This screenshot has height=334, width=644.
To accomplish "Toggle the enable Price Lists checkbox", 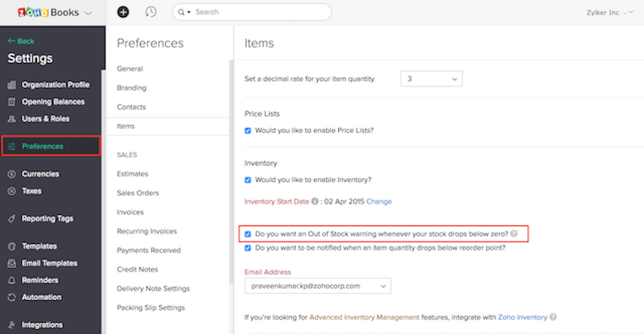I will (x=248, y=130).
